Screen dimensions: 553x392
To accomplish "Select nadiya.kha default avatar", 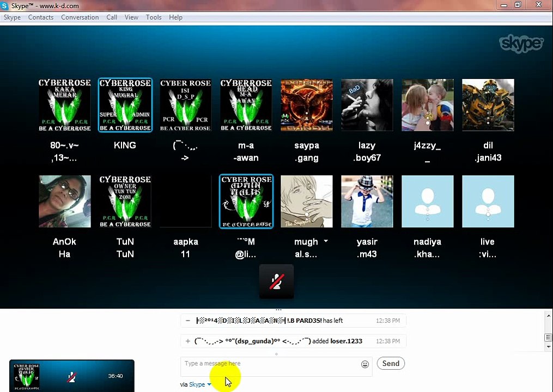I will tap(428, 201).
